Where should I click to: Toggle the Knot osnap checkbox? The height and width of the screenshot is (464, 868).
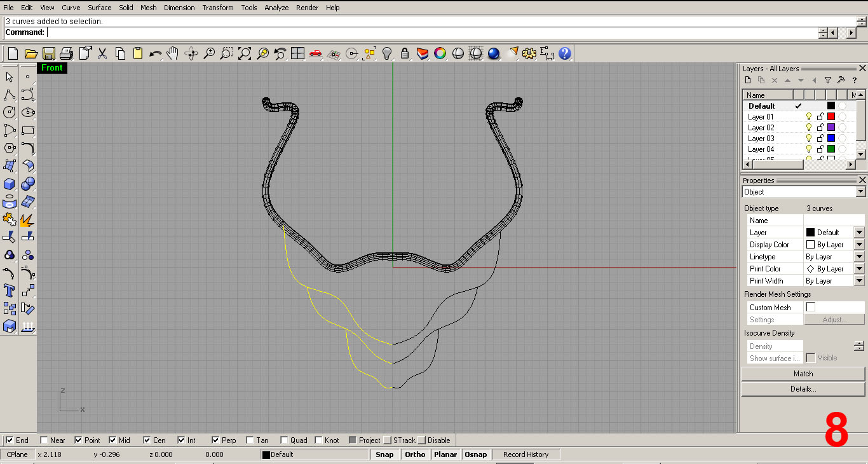point(318,440)
